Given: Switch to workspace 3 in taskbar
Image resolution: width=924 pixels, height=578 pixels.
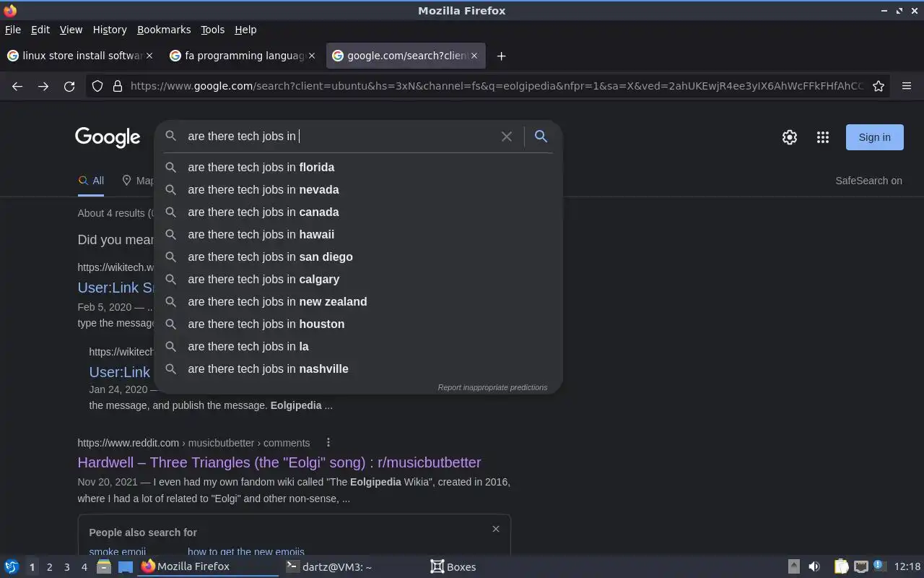Looking at the screenshot, I should pos(67,567).
